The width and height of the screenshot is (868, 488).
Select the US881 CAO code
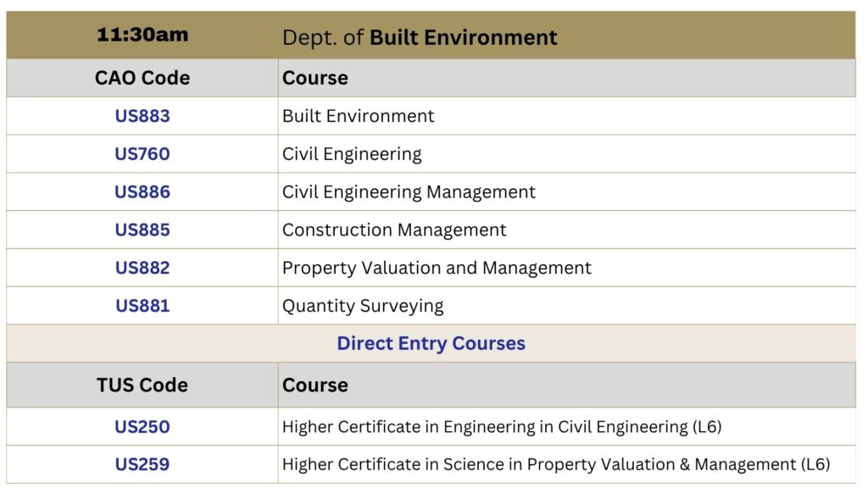click(x=142, y=305)
